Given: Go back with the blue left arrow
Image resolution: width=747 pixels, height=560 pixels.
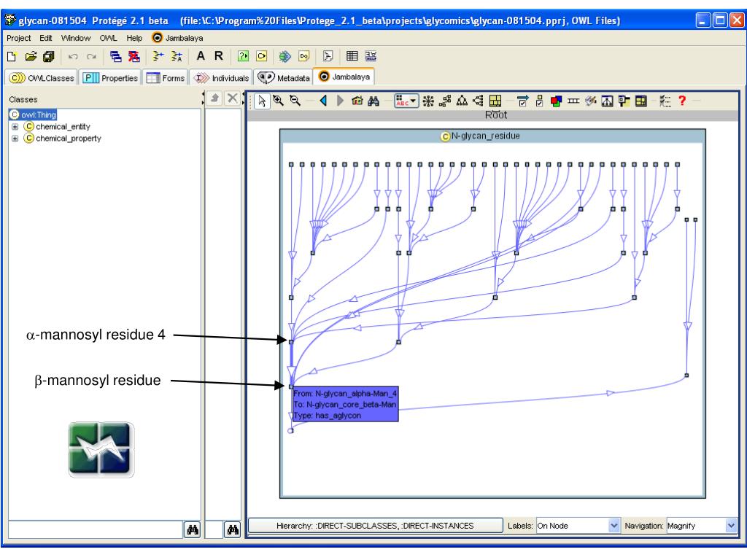Looking at the screenshot, I should click(x=323, y=101).
